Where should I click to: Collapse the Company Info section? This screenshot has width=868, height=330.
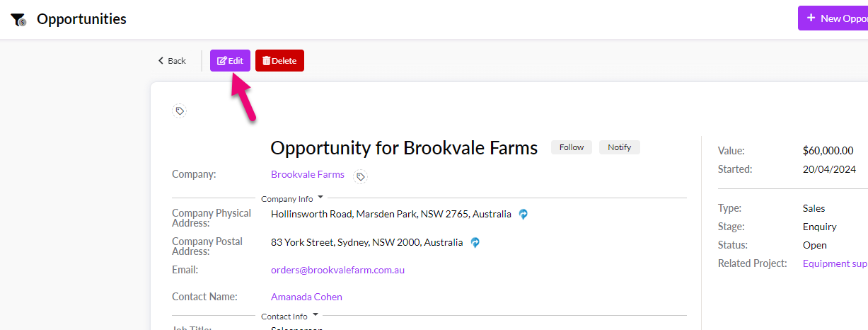coord(320,198)
